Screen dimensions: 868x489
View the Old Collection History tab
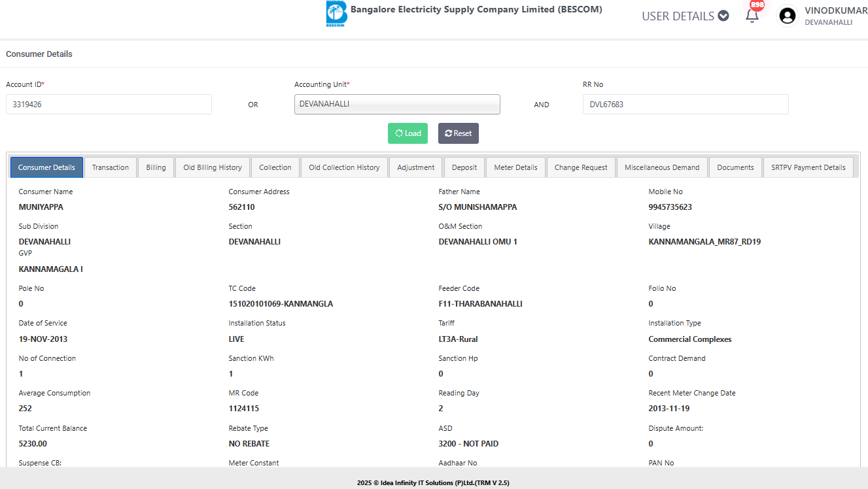click(344, 167)
